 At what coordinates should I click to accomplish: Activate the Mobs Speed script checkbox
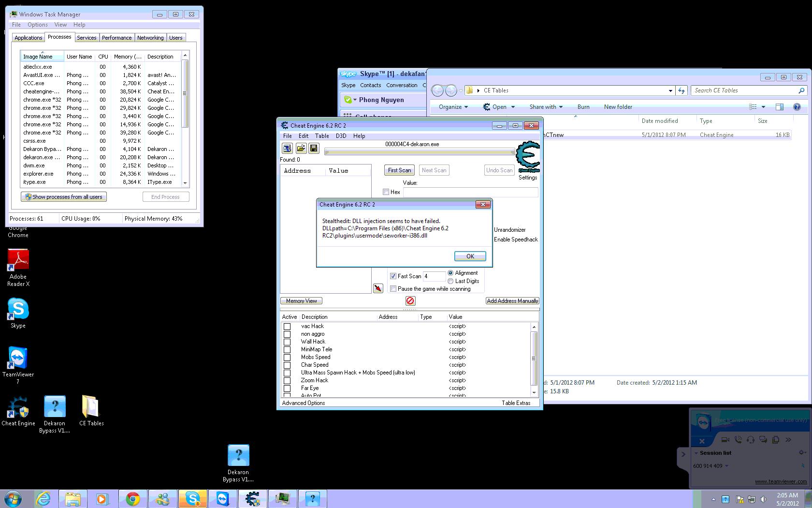tap(287, 358)
